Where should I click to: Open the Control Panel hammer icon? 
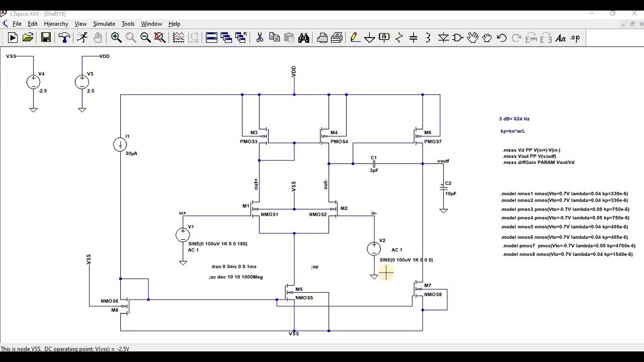64,38
